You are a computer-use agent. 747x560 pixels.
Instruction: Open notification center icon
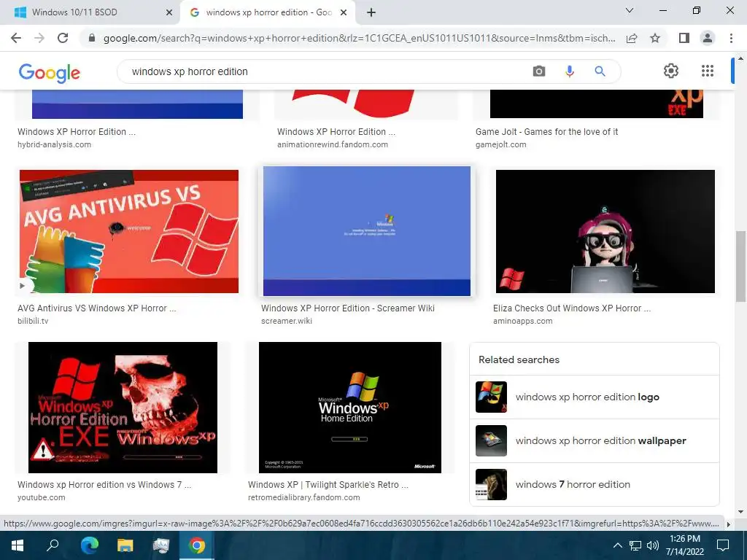click(x=723, y=545)
